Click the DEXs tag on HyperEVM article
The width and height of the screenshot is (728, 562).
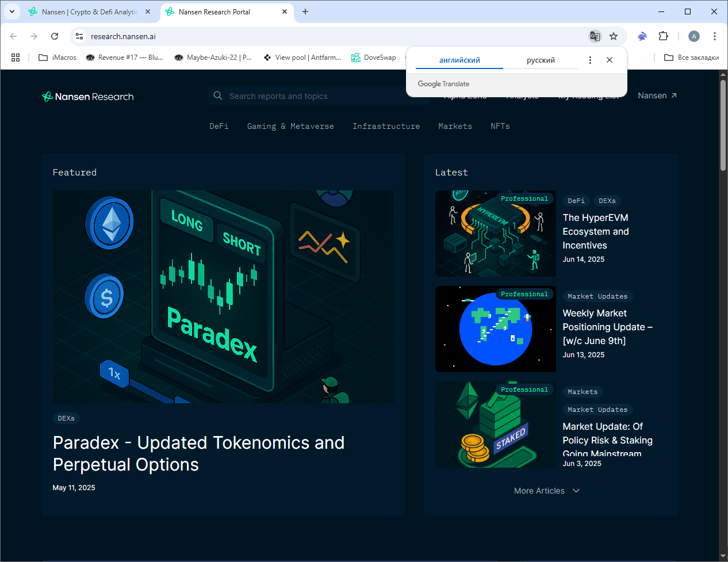[x=607, y=201]
